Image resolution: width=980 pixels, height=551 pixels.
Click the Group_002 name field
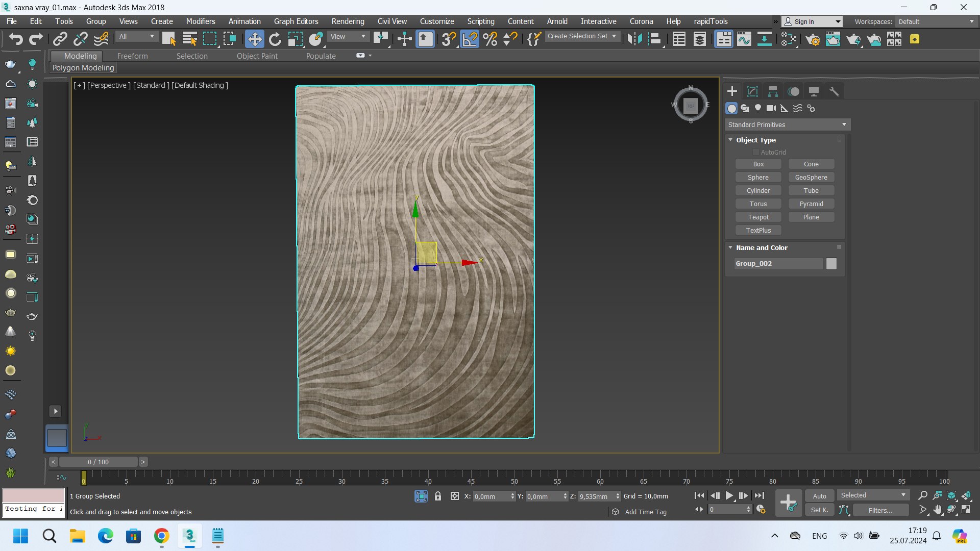[778, 264]
